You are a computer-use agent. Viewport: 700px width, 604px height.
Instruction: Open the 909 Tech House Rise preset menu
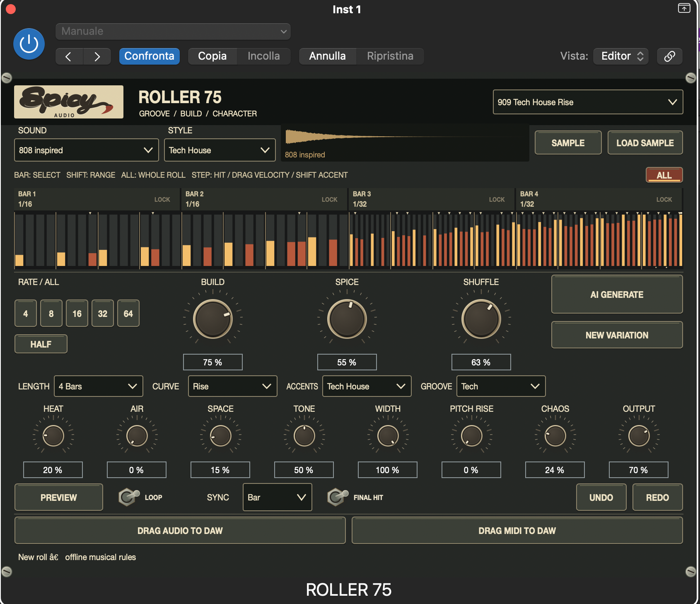click(x=588, y=102)
